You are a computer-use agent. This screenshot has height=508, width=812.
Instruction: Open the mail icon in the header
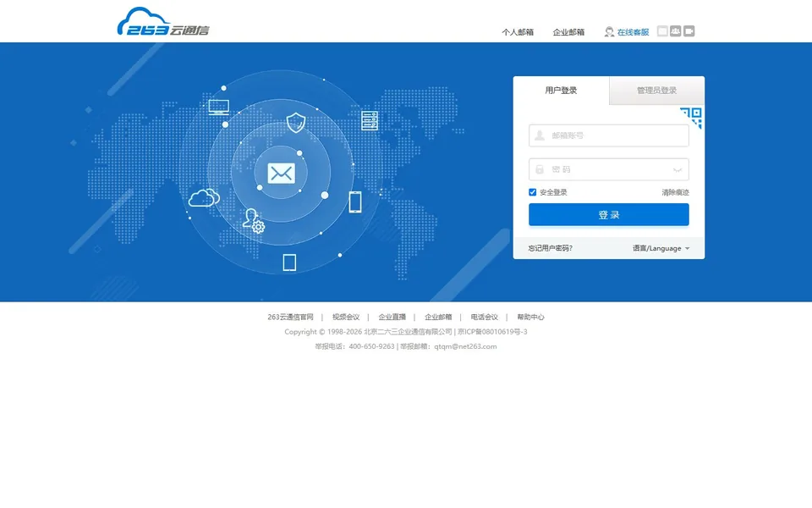coord(662,31)
